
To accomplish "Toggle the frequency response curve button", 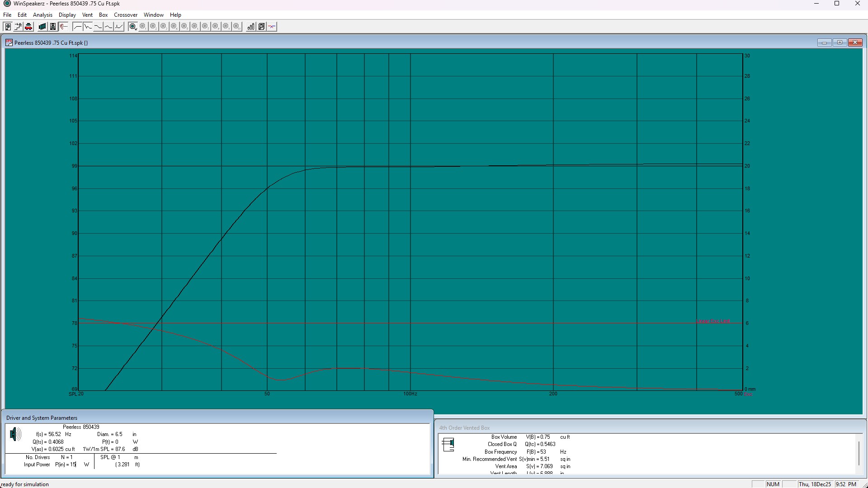I will coord(77,27).
